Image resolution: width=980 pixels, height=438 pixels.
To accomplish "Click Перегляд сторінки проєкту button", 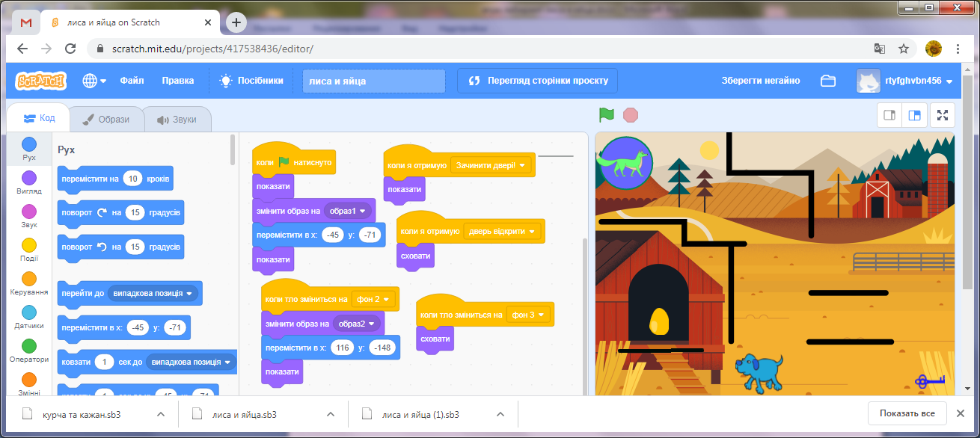I will 535,80.
